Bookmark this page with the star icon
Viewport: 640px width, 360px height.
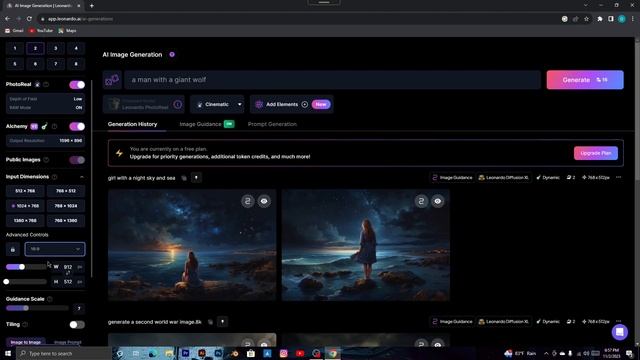pyautogui.click(x=587, y=19)
